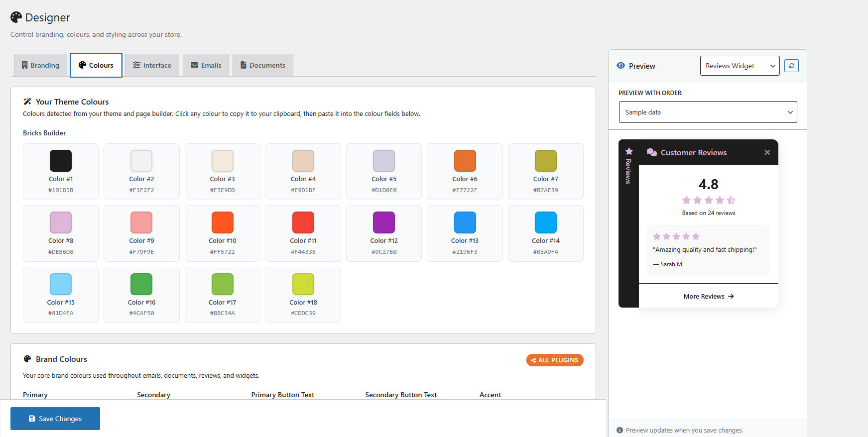
Task: Go to the Emails tab
Action: (x=206, y=65)
